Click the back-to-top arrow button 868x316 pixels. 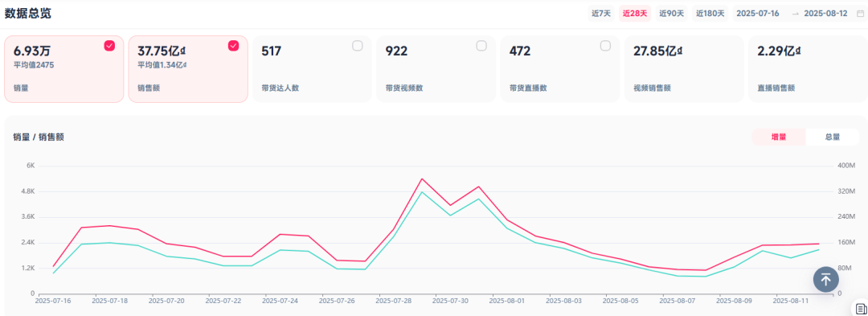click(826, 279)
